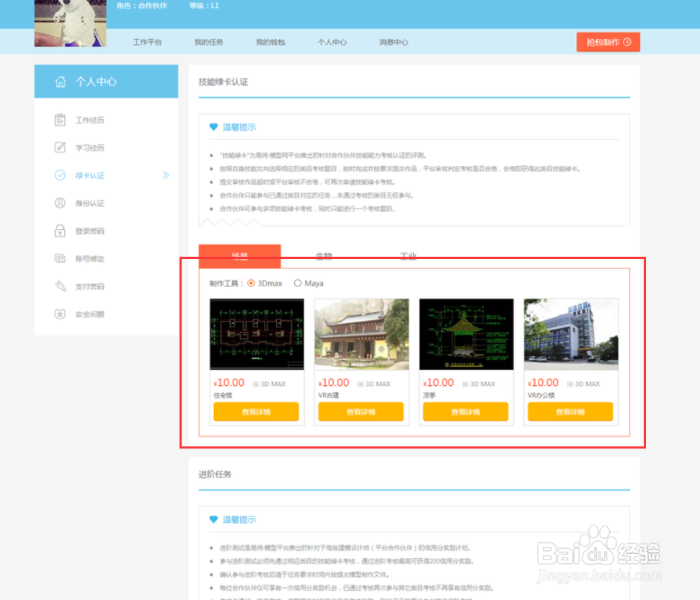The image size is (700, 600).
Task: Select the 3Dmax radio button
Action: pyautogui.click(x=251, y=283)
